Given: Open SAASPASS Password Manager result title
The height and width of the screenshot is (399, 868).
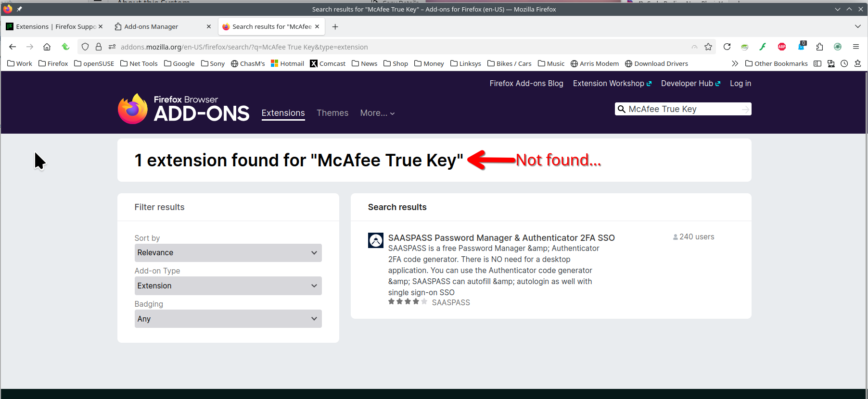Looking at the screenshot, I should 501,238.
